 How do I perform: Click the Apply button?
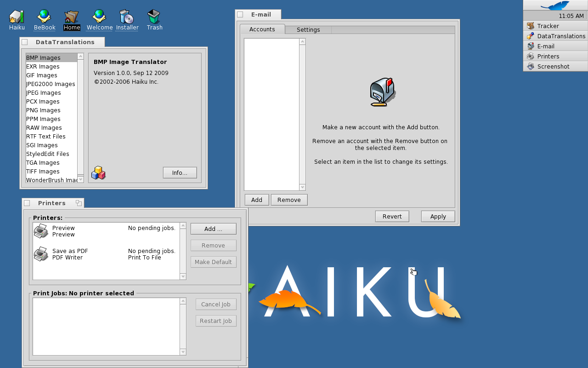point(438,216)
